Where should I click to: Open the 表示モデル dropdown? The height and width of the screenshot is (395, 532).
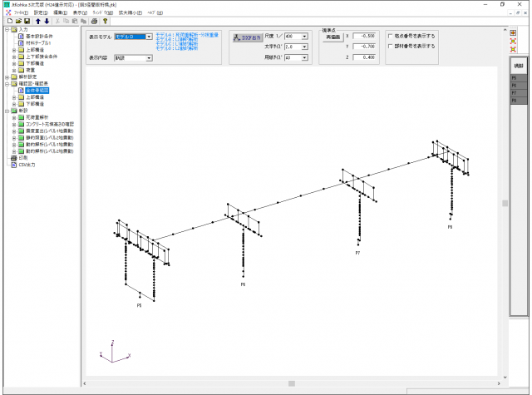point(149,37)
